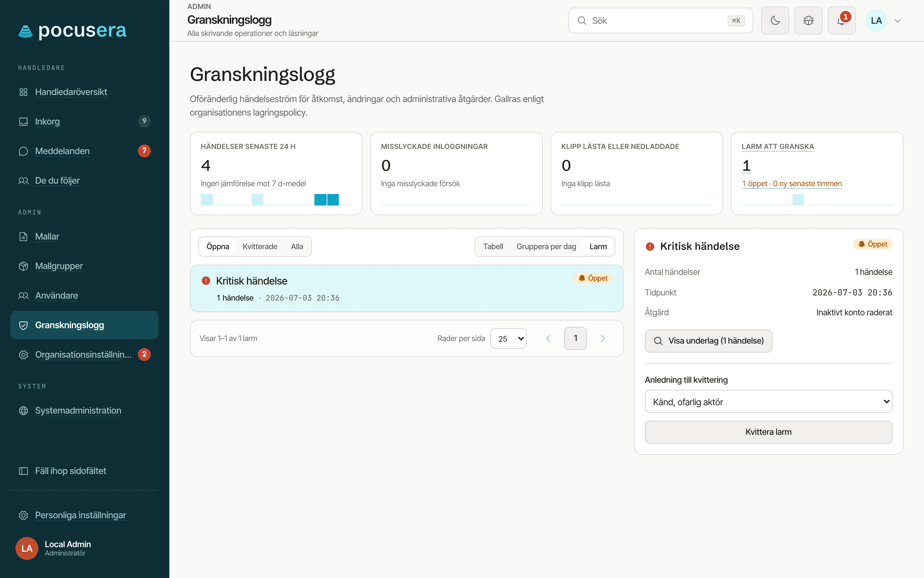Open Local Admin profile at sidebar bottom
The image size is (924, 578).
pyautogui.click(x=54, y=548)
